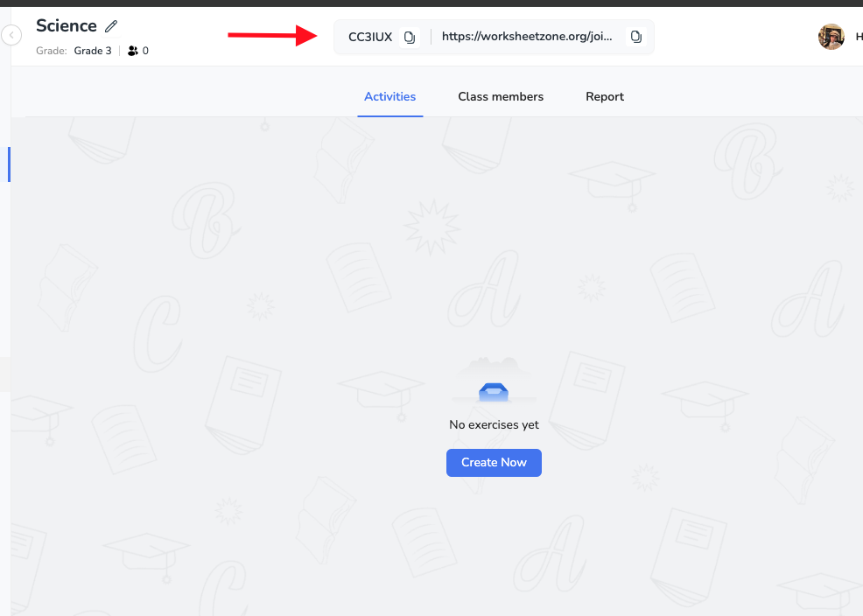The image size is (863, 616).
Task: Copy the class code CC3IUX
Action: (x=409, y=37)
